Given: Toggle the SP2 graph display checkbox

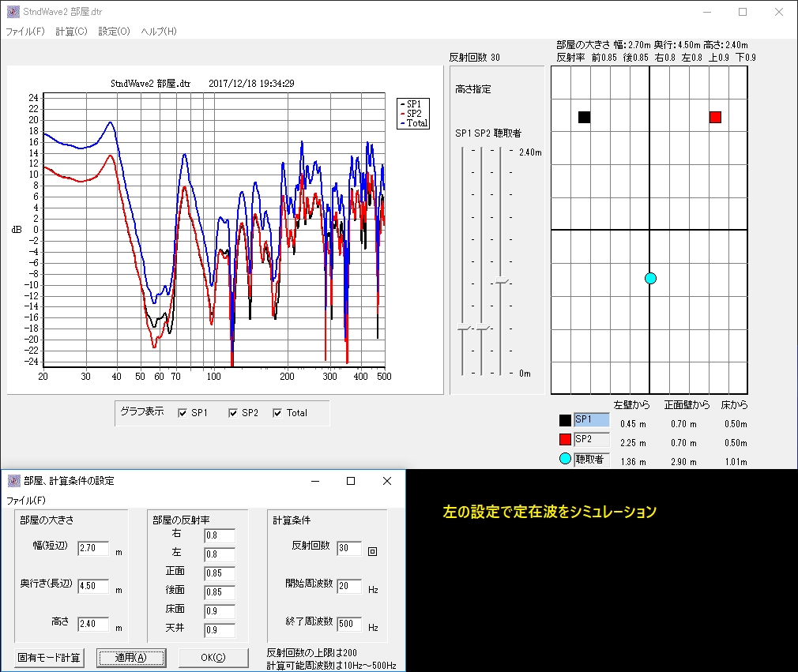Looking at the screenshot, I should click(x=233, y=413).
